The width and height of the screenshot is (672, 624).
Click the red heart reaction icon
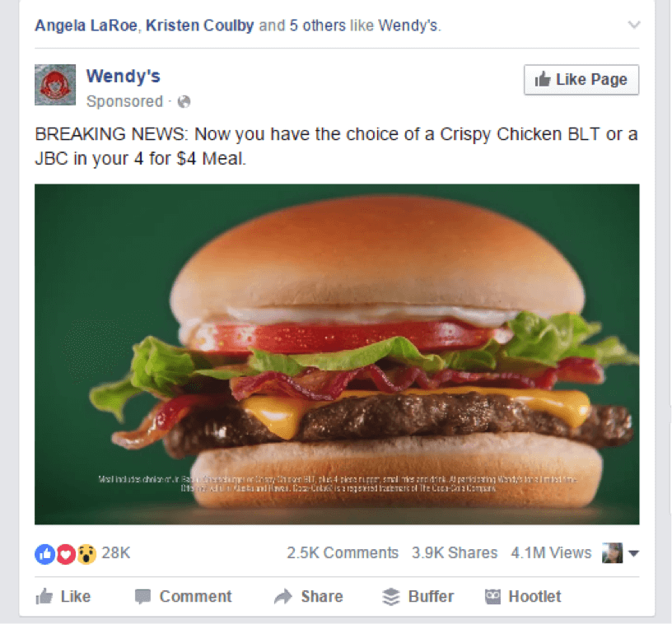[x=66, y=554]
